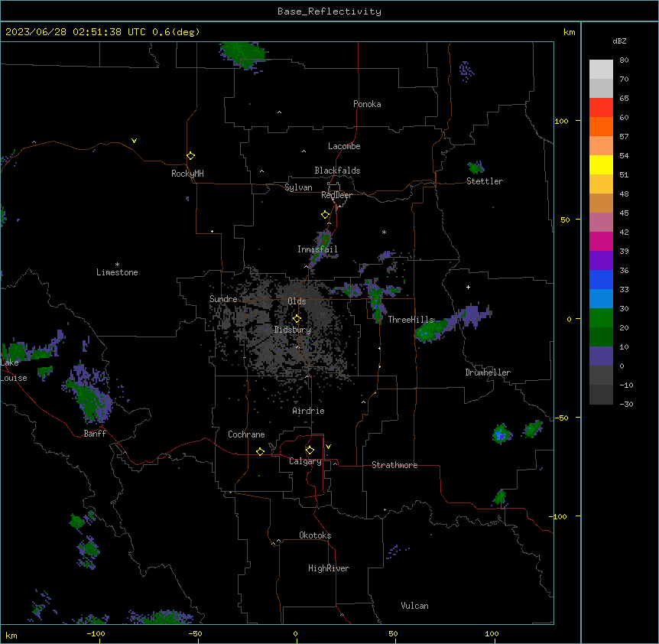Click the dBZ legend heading
Image resolution: width=659 pixels, height=644 pixels.
click(619, 41)
